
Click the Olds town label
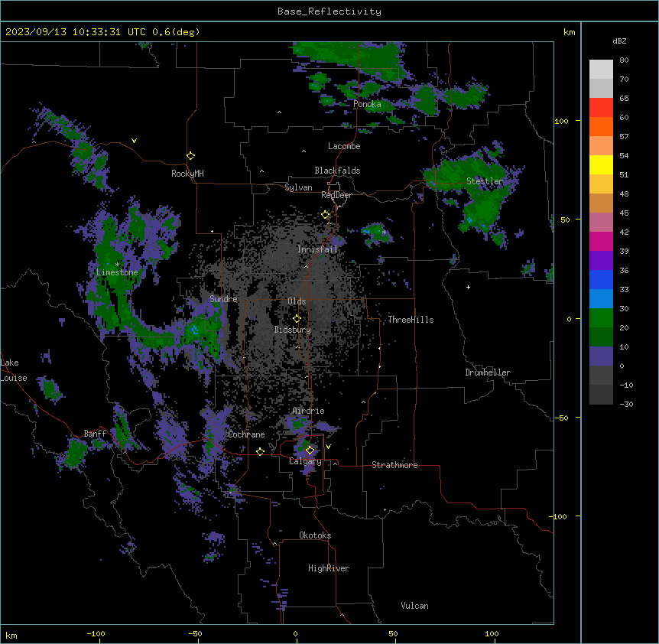click(x=297, y=301)
